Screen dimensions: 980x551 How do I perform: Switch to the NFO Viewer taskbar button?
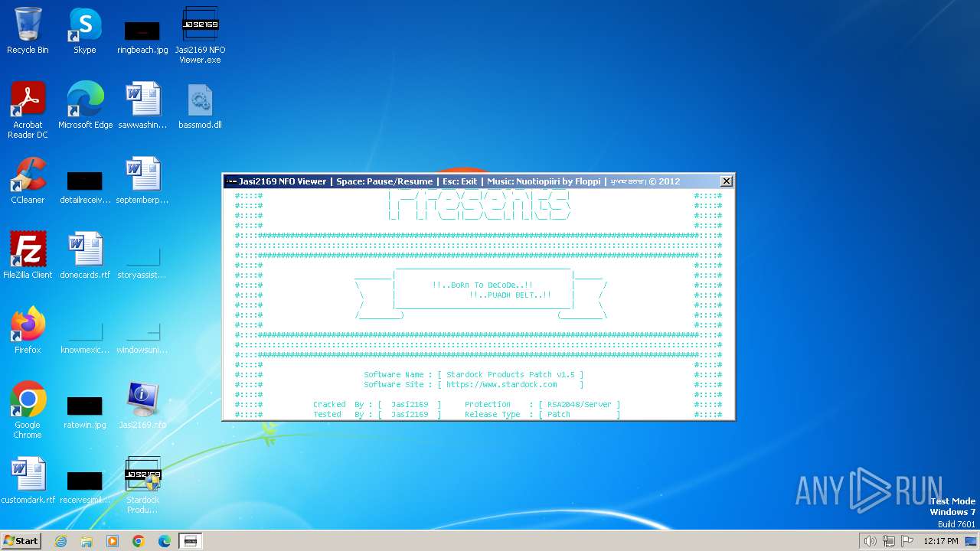point(191,541)
